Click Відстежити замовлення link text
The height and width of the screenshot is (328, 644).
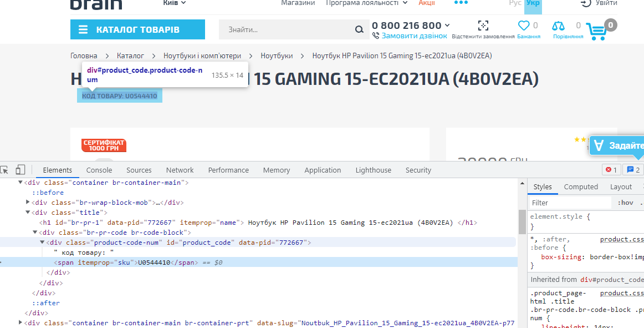pos(483,36)
